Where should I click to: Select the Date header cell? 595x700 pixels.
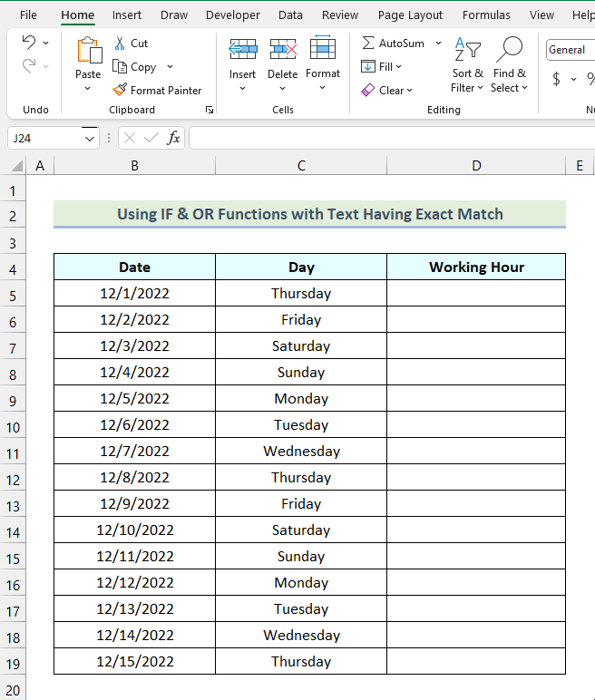[134, 267]
